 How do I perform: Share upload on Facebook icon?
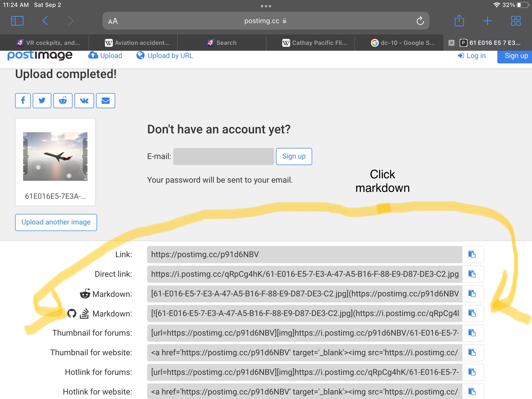coord(23,100)
